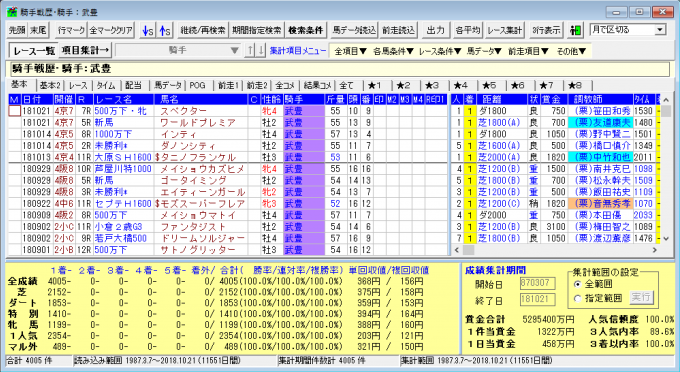Click the 開始日 date field
680x372 pixels.
[537, 283]
